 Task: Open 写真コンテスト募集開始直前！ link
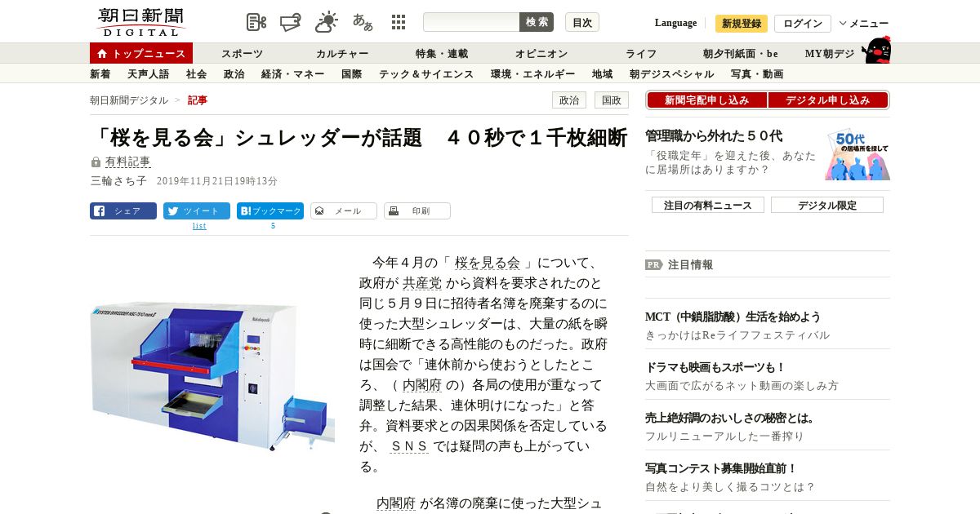point(721,468)
